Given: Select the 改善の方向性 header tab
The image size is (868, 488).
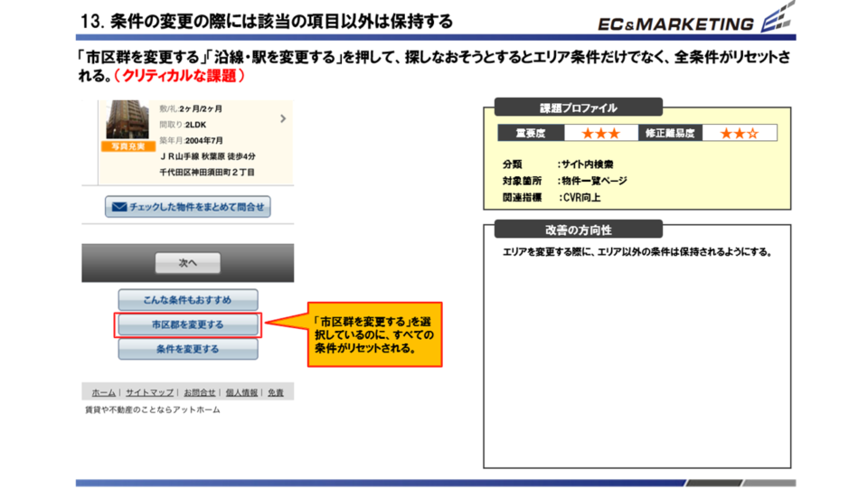Looking at the screenshot, I should point(579,230).
